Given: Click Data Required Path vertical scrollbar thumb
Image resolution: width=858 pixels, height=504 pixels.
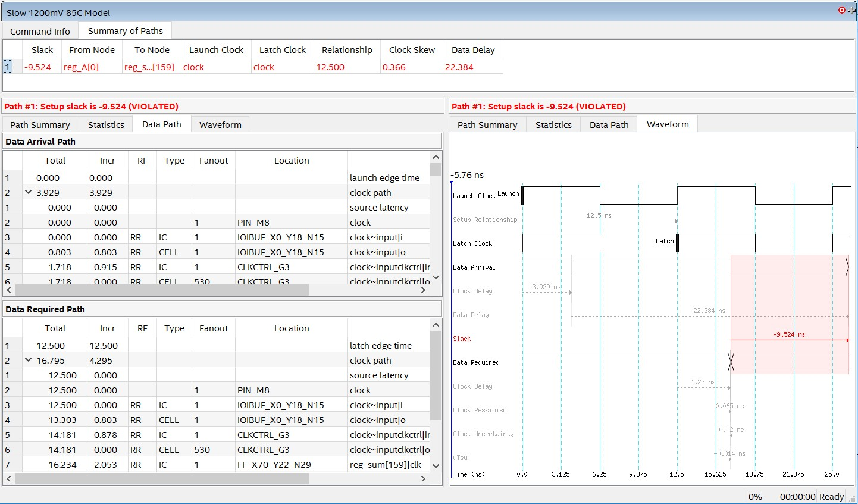Looking at the screenshot, I should pyautogui.click(x=436, y=376).
